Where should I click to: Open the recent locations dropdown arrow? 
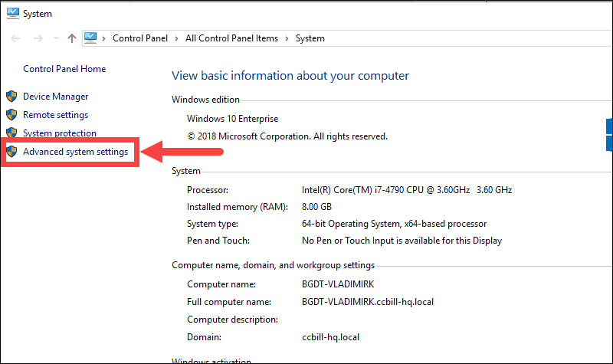[x=56, y=38]
